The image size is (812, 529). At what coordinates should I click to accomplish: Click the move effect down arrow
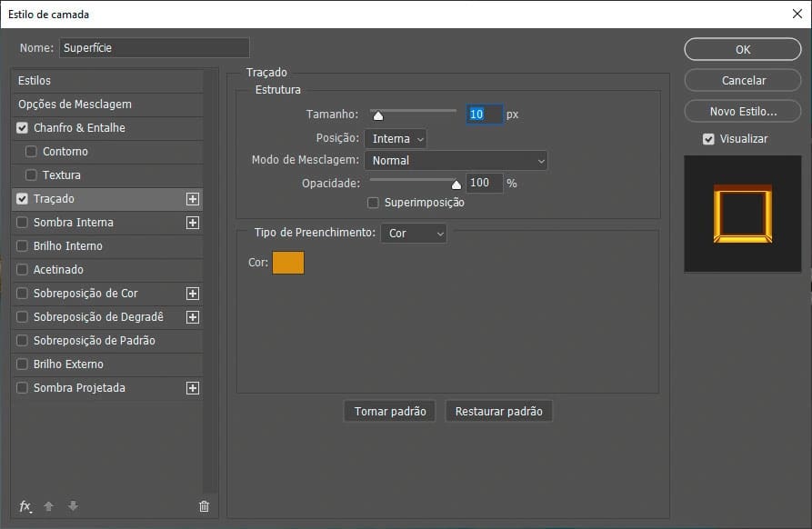click(73, 506)
